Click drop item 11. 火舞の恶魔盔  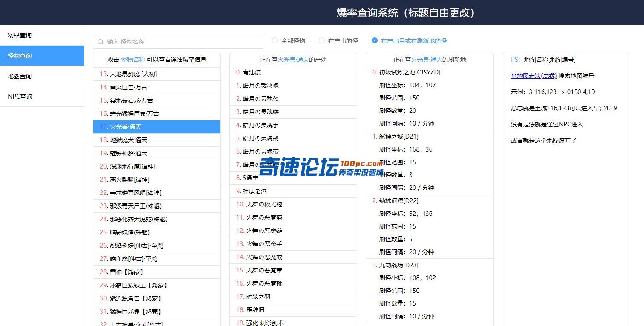[293, 217]
